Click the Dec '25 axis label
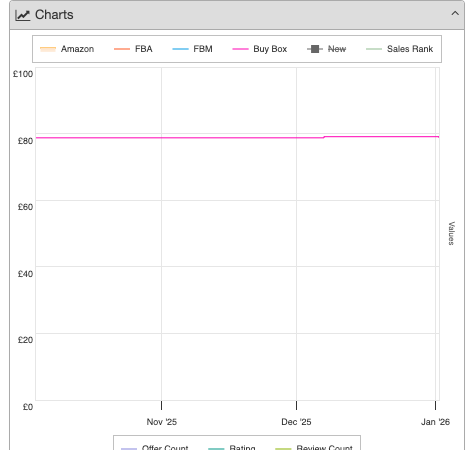474x450 pixels. (x=296, y=422)
